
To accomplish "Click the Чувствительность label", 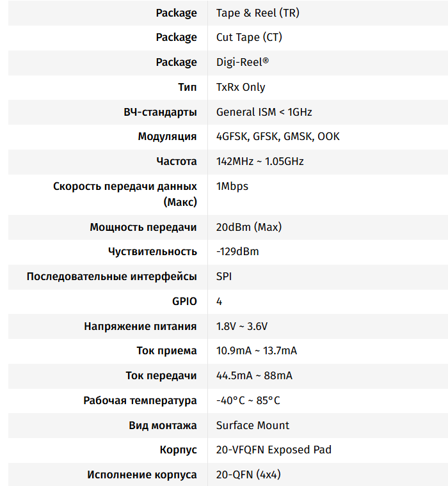I will [152, 252].
